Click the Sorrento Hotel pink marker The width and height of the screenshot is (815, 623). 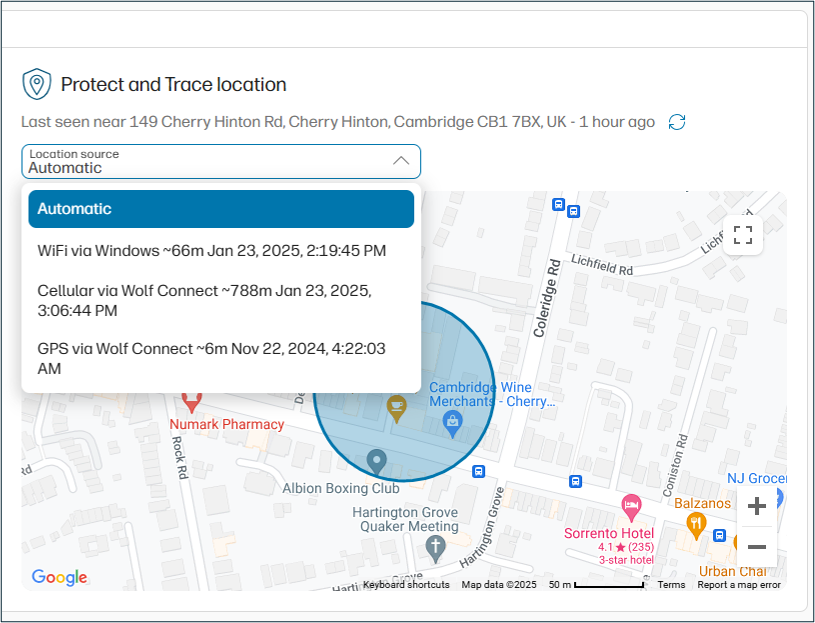point(632,508)
